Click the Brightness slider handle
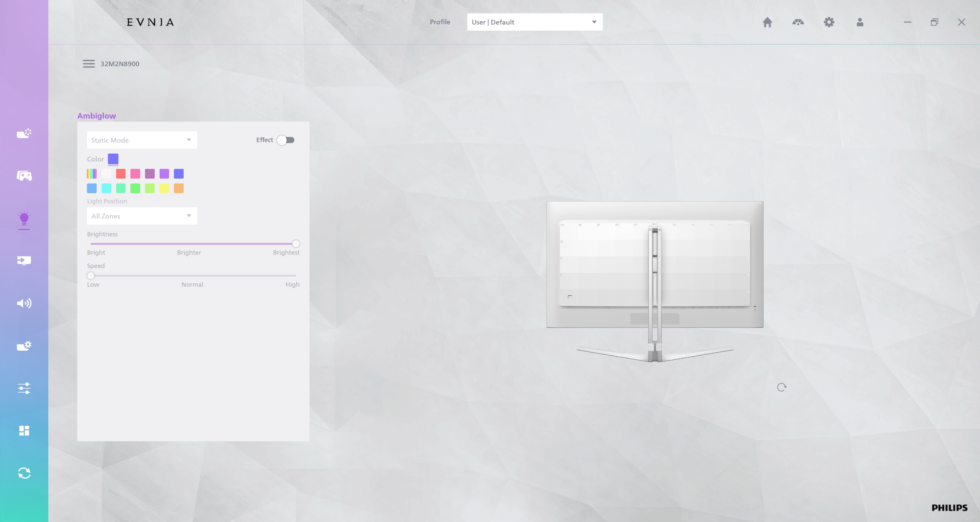This screenshot has width=980, height=522. tap(296, 244)
